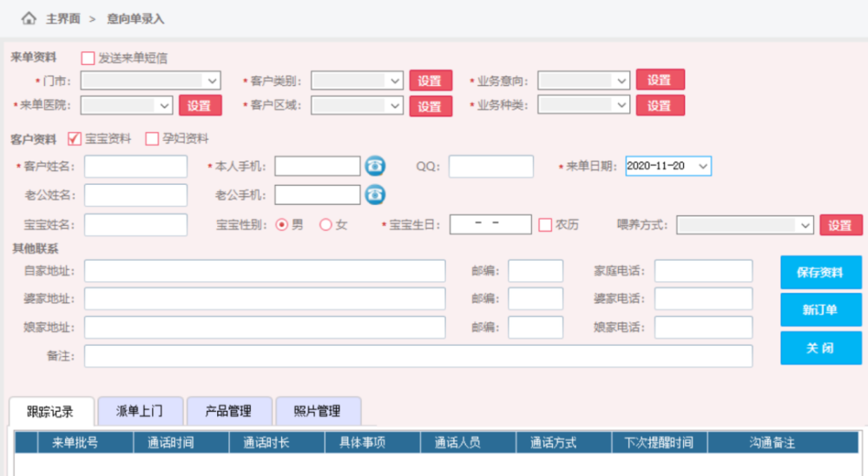This screenshot has width=868, height=476.
Task: Expand the 客户类别 dropdown
Action: coord(357,81)
